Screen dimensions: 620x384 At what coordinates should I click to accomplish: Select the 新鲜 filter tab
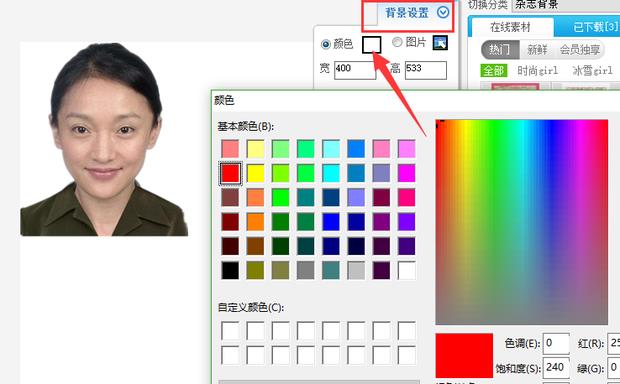click(x=537, y=50)
